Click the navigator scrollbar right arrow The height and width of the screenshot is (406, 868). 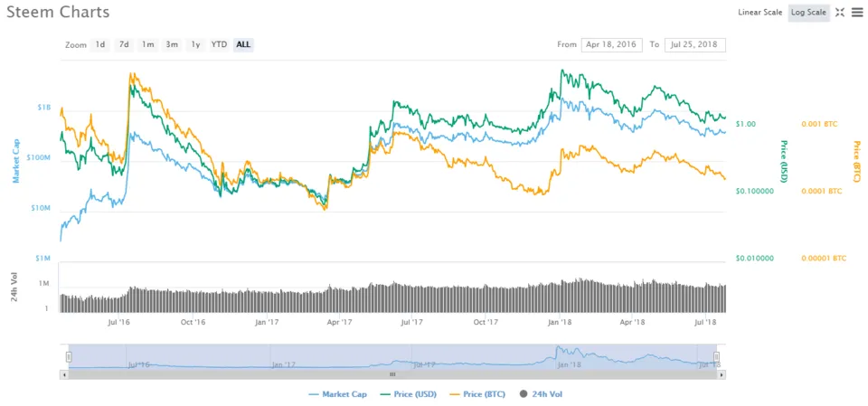tap(722, 375)
